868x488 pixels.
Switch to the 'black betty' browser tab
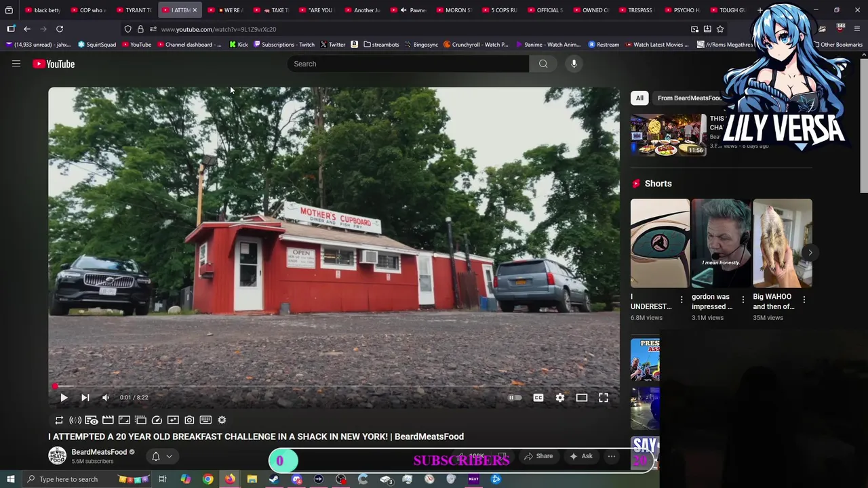tap(42, 10)
